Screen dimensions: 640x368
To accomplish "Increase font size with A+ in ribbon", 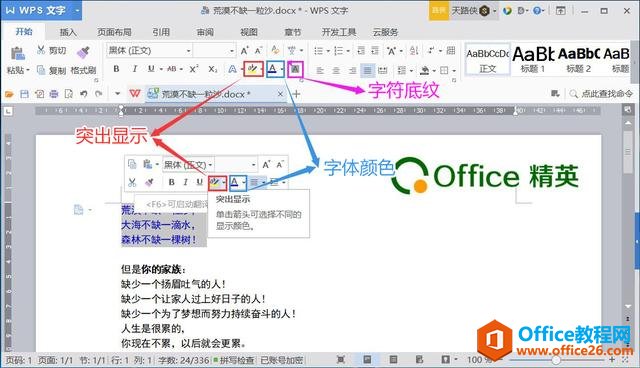I will click(x=244, y=51).
